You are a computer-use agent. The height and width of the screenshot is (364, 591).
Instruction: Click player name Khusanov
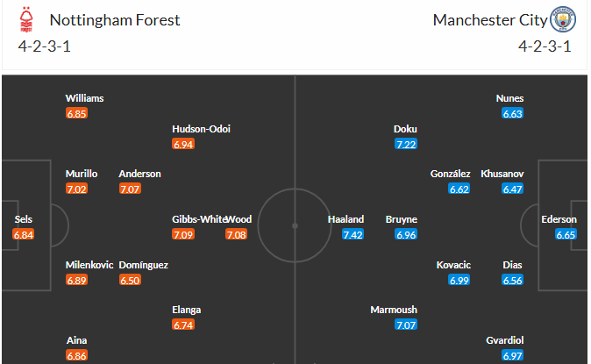pos(502,174)
